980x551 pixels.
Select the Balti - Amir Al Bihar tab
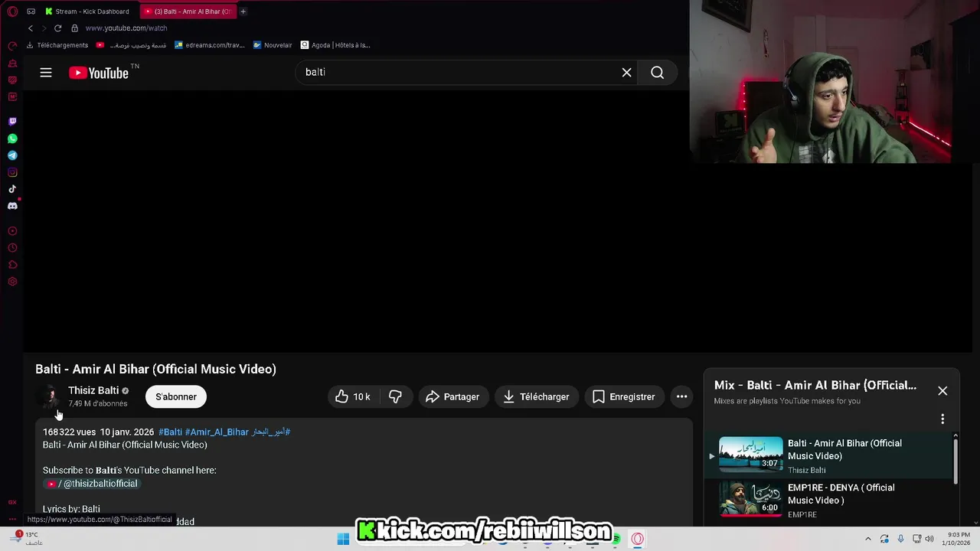188,11
